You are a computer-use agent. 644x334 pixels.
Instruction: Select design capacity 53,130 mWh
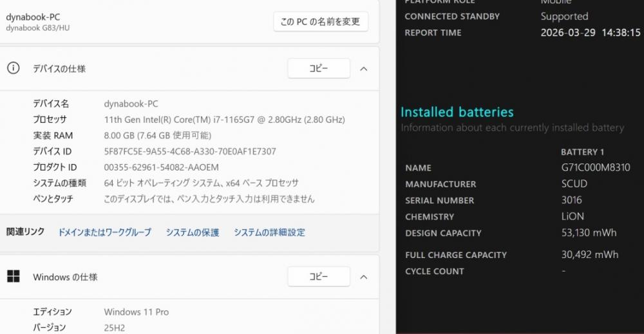click(x=589, y=233)
